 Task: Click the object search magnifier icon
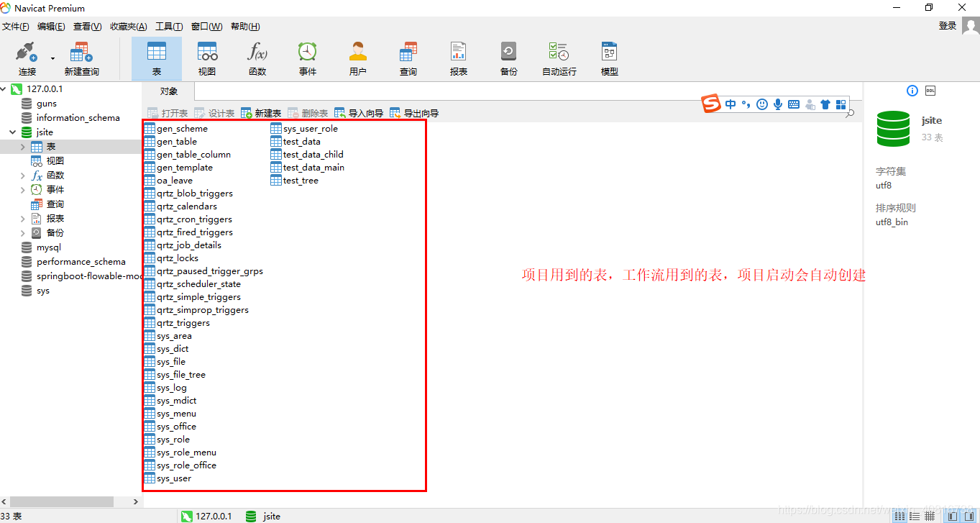[x=850, y=114]
